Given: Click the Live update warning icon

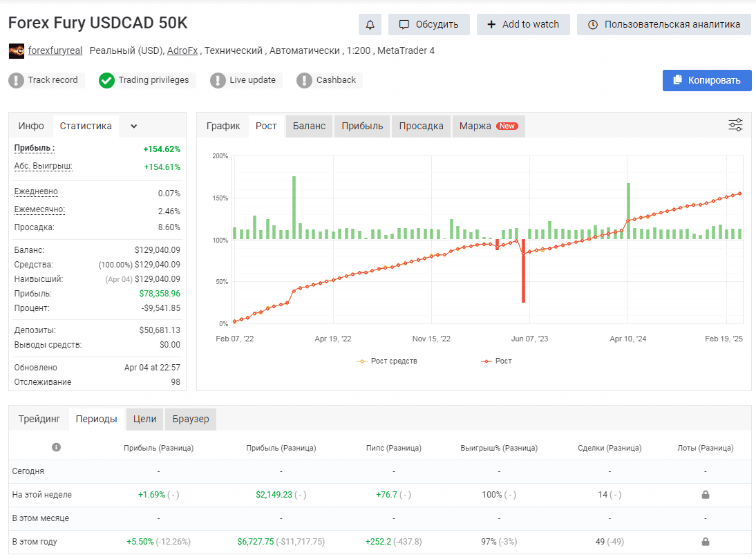Looking at the screenshot, I should tap(218, 80).
